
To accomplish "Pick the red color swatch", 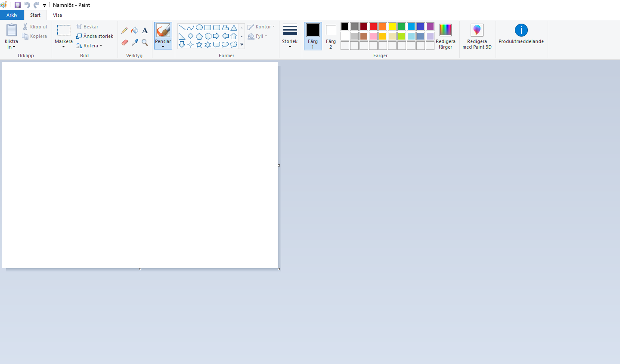I will (373, 27).
